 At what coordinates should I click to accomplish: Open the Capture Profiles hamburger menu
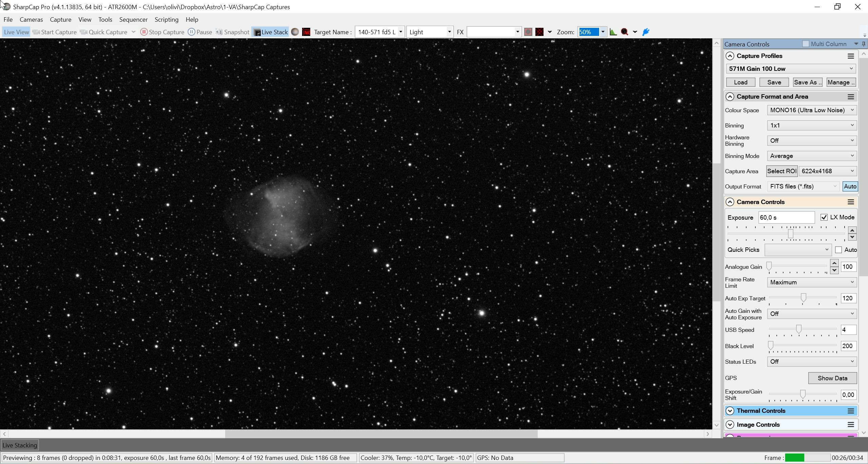point(851,56)
